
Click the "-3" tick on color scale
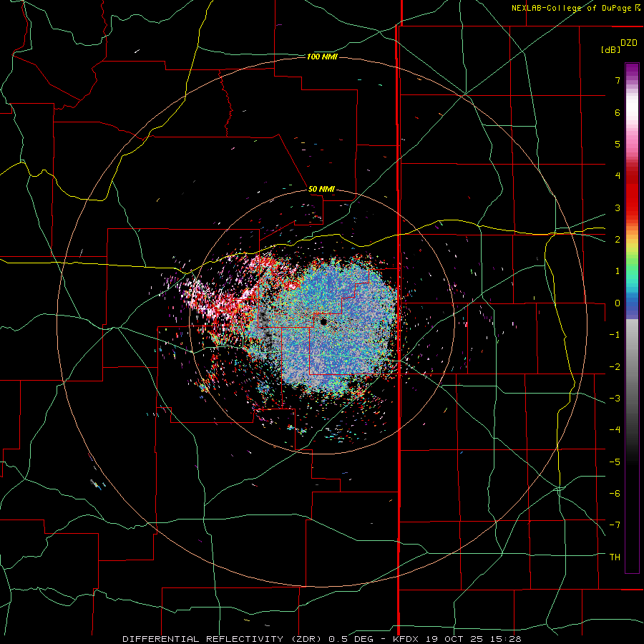tap(615, 399)
